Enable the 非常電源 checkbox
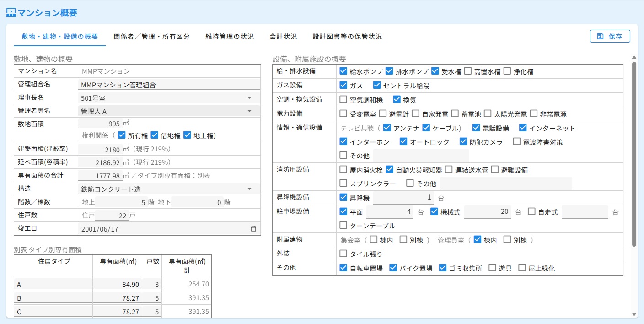 point(534,113)
